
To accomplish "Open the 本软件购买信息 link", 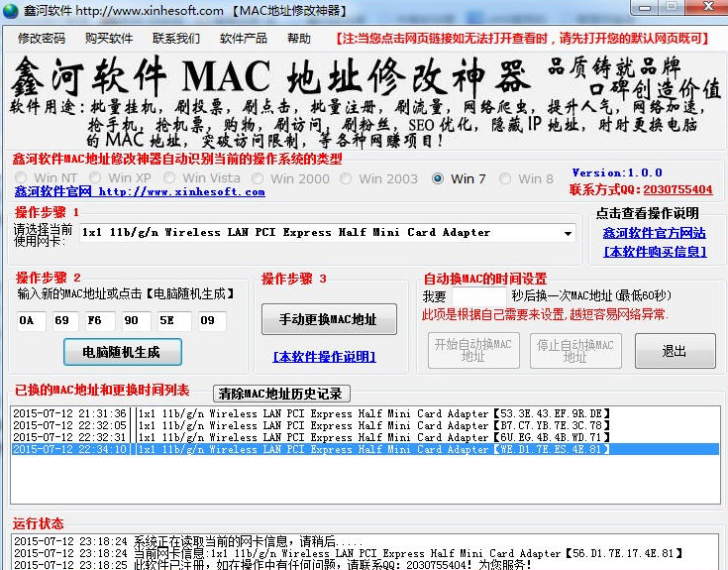I will pos(655,252).
